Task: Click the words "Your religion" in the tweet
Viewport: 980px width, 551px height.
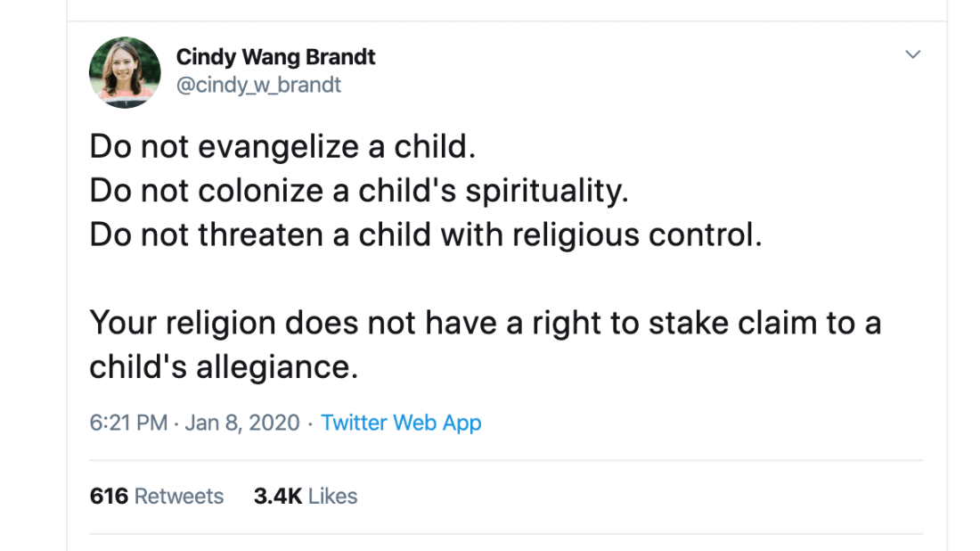Action: point(183,322)
